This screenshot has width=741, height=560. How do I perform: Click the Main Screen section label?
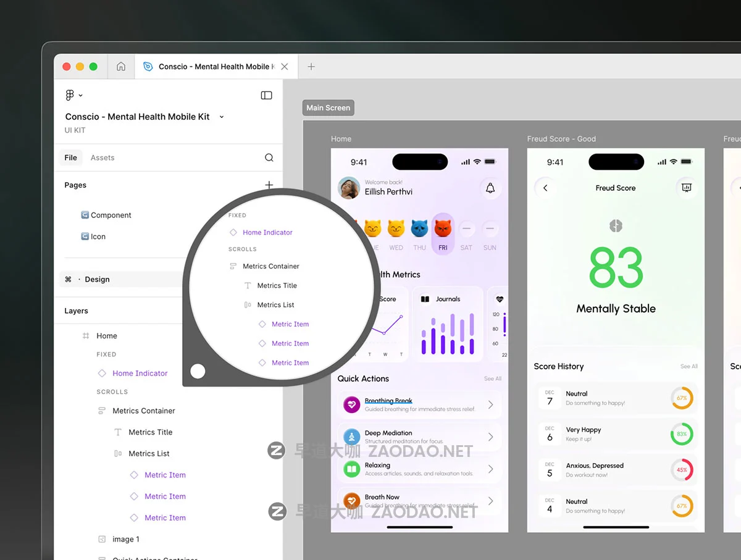tap(328, 108)
